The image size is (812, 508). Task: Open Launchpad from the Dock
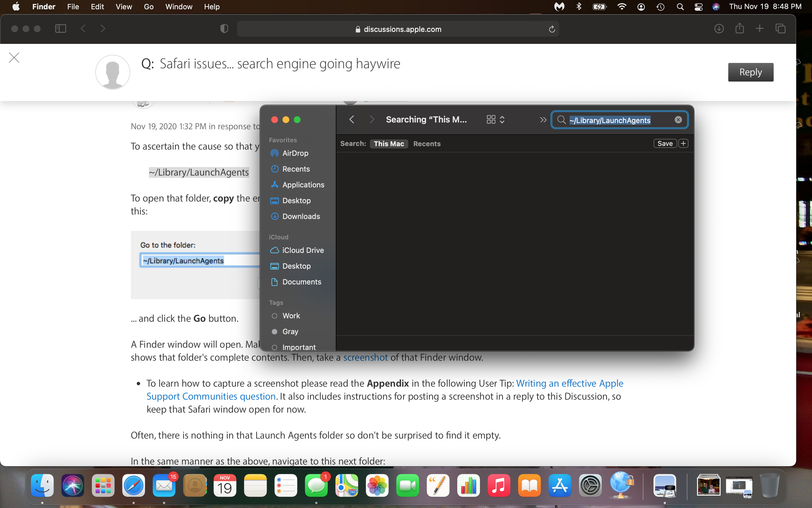pos(103,485)
